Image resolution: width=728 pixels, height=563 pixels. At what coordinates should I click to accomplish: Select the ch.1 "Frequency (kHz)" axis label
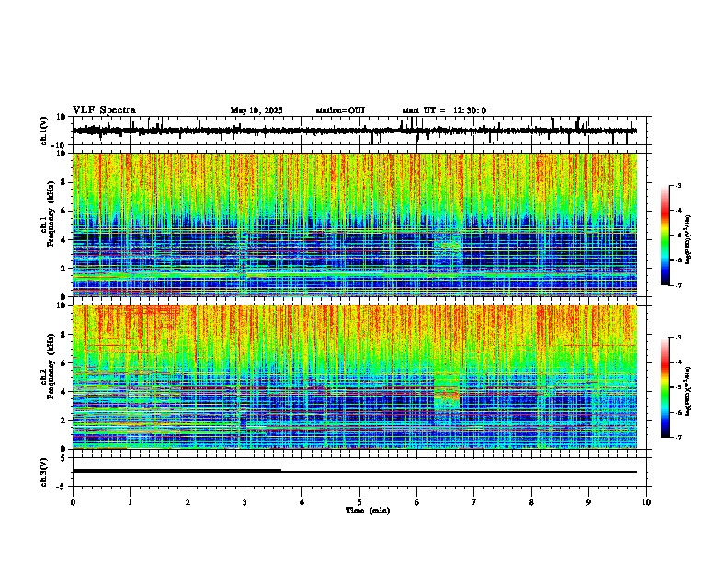coord(51,214)
